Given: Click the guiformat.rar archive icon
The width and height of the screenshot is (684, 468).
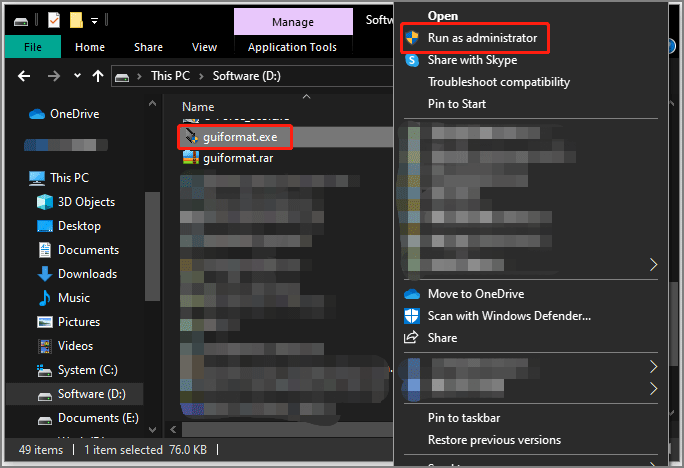Looking at the screenshot, I should point(190,157).
